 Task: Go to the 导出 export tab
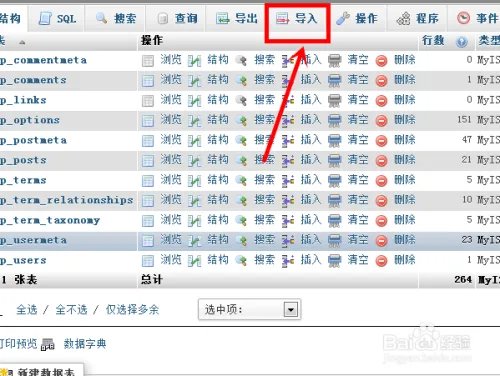tap(236, 18)
